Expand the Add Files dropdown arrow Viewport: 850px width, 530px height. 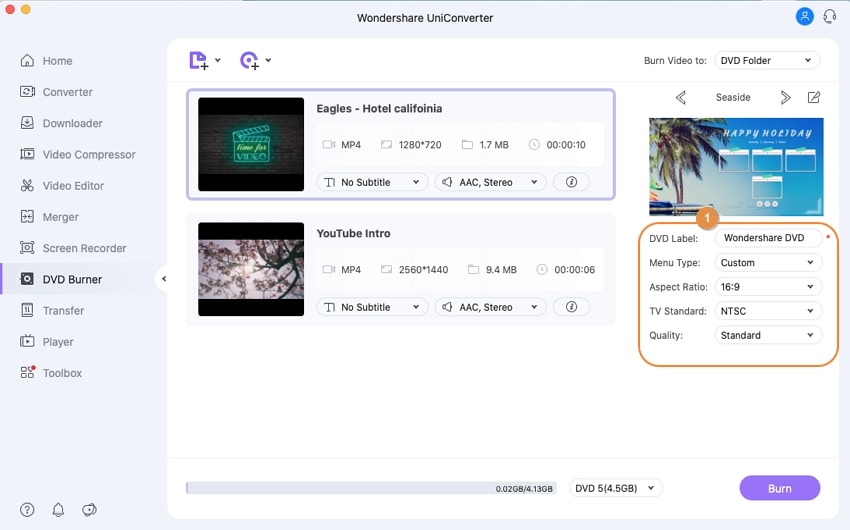point(218,60)
